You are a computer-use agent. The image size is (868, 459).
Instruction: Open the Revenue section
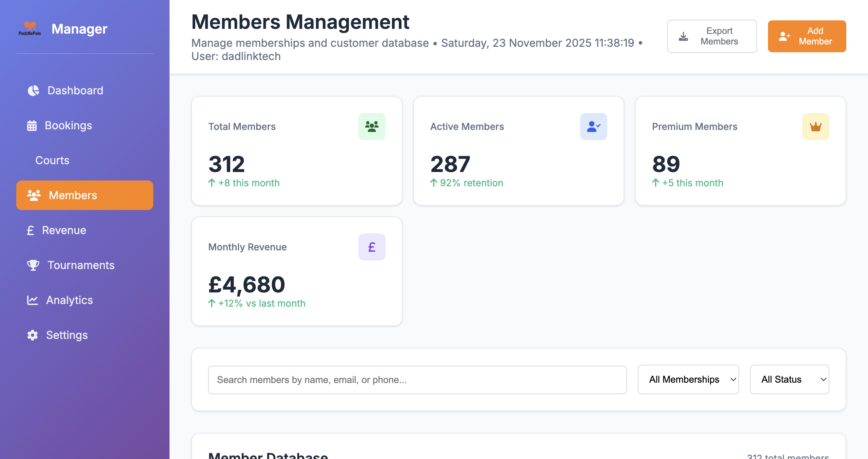click(85, 230)
